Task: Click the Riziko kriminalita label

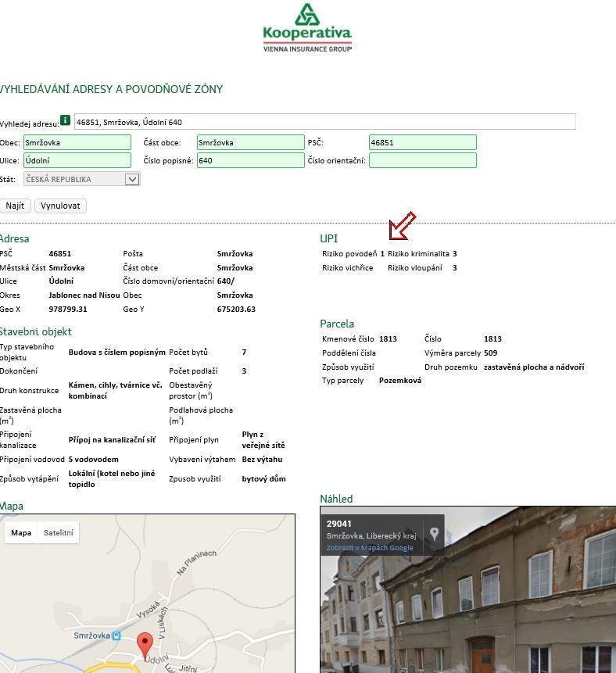Action: (418, 254)
